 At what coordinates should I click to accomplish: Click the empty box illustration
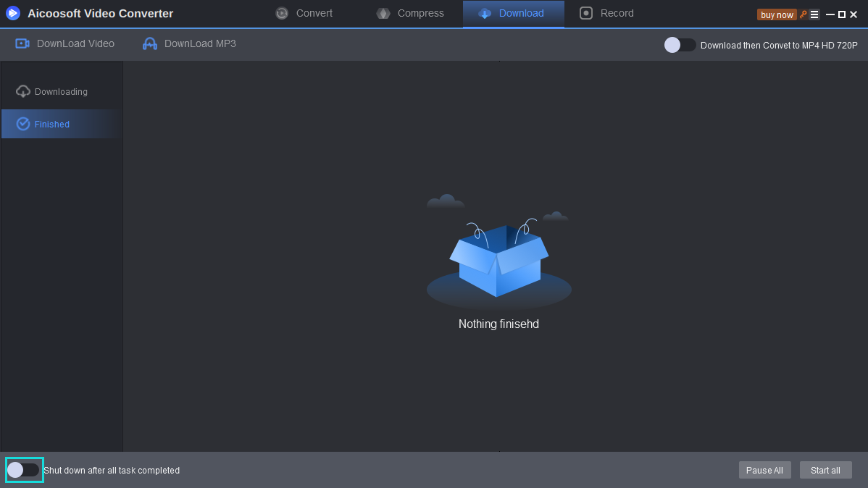(498, 252)
